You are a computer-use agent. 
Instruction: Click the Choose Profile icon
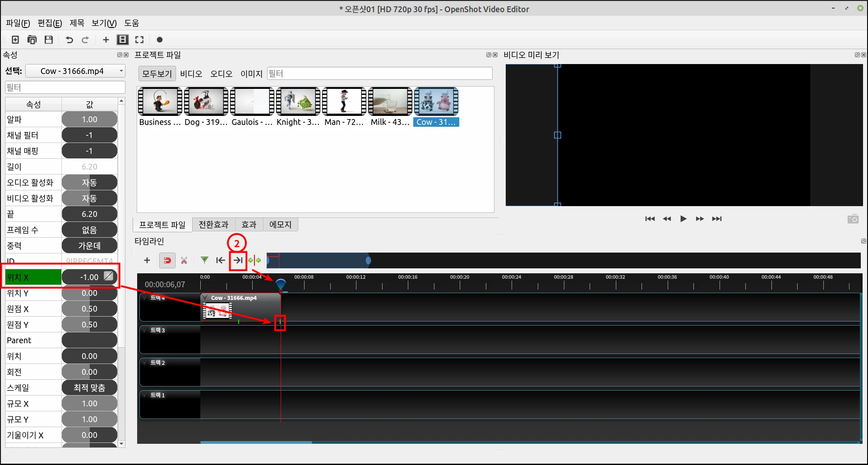123,40
